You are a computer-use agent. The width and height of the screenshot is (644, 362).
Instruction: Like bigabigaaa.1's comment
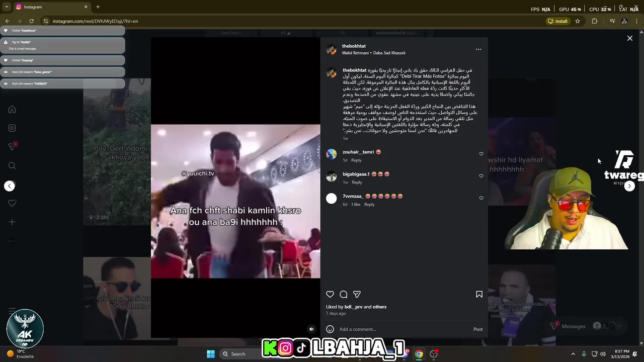(481, 176)
